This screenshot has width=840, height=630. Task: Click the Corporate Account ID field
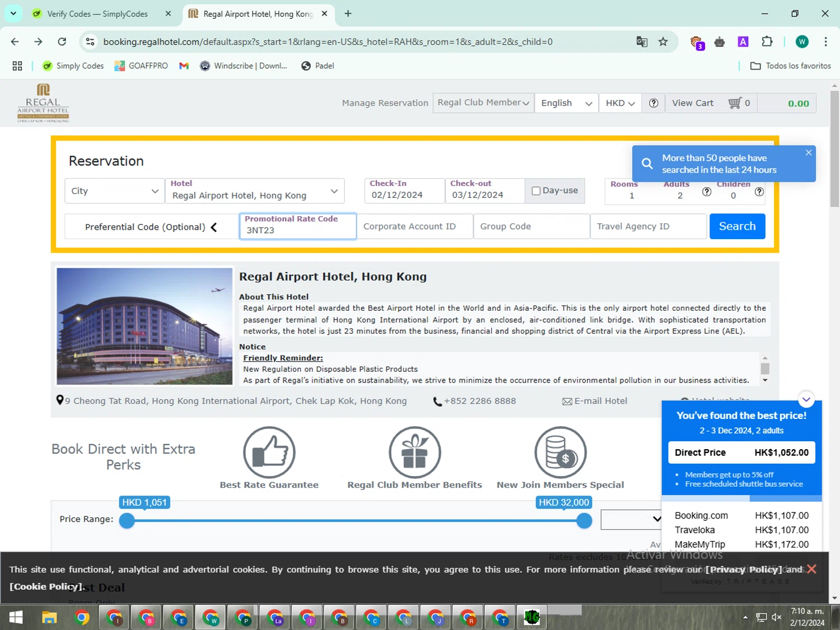point(415,226)
